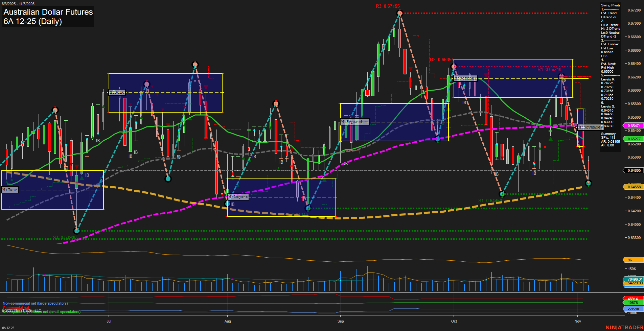The image size is (644, 331).
Task: Click the Non-commercial net (large speculators) legend
Action: (35, 303)
